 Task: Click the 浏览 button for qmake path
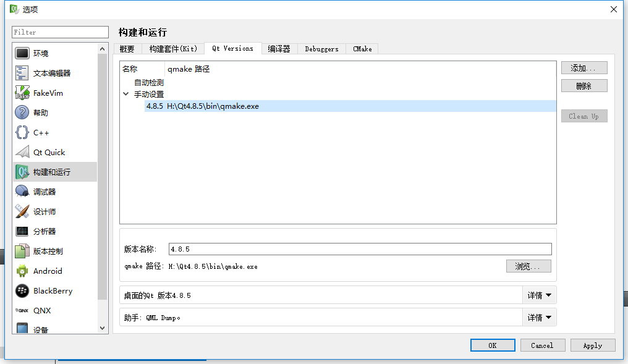[528, 266]
